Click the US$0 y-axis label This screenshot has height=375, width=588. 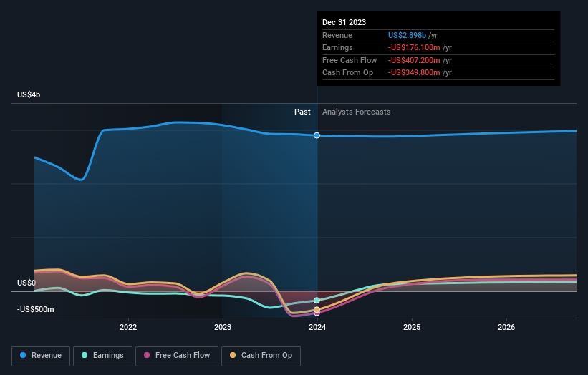pyautogui.click(x=26, y=283)
